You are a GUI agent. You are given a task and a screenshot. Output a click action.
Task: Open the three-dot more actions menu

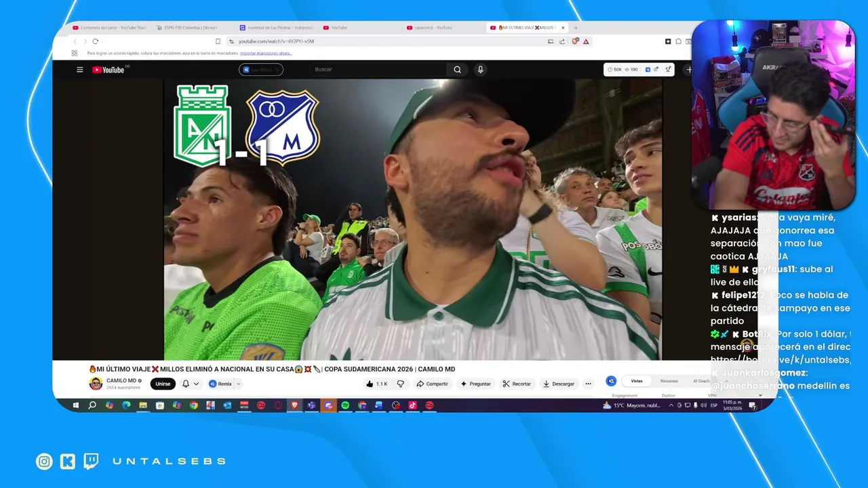[x=588, y=384]
